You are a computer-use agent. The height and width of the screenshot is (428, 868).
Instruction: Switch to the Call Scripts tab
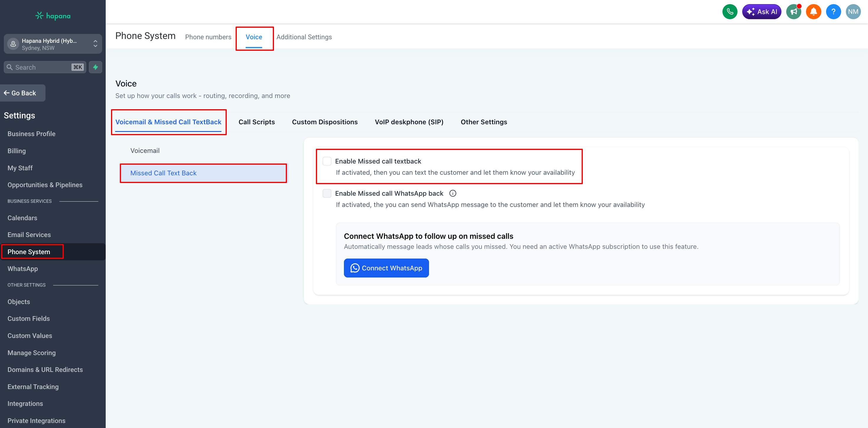click(x=257, y=122)
